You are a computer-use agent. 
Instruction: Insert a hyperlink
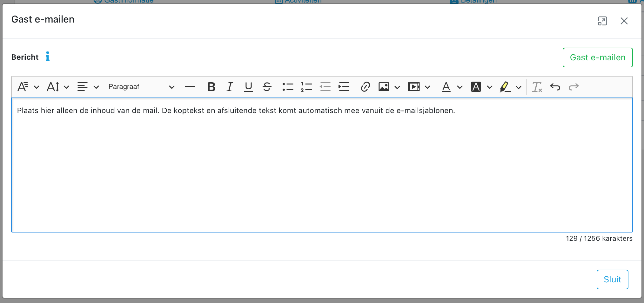(365, 87)
